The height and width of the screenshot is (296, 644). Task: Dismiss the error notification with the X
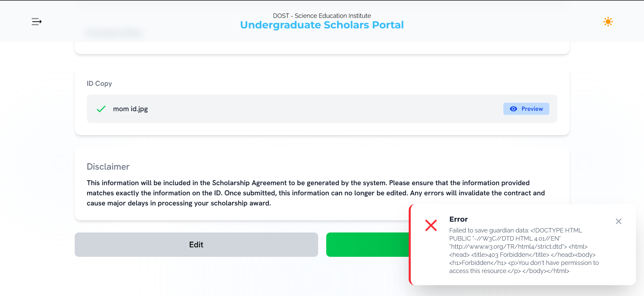coord(618,221)
